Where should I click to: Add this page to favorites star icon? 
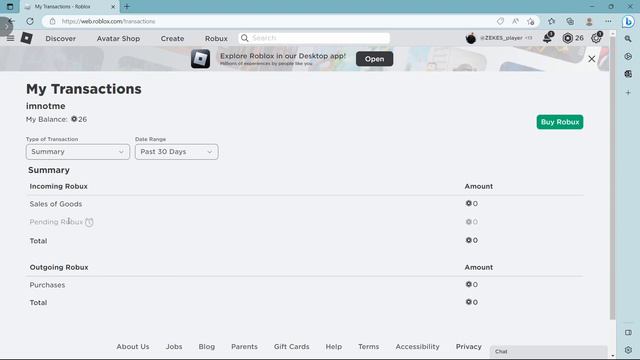(531, 21)
